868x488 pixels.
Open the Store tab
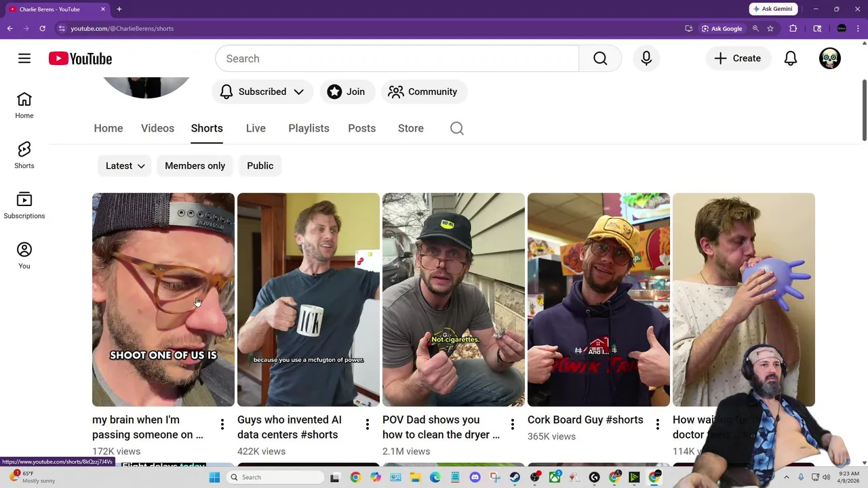pos(411,128)
